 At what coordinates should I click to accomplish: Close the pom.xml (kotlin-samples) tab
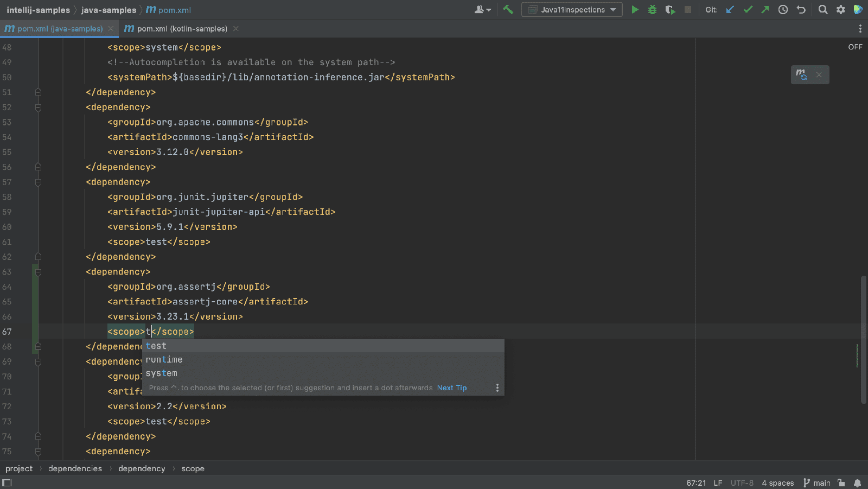tap(235, 29)
